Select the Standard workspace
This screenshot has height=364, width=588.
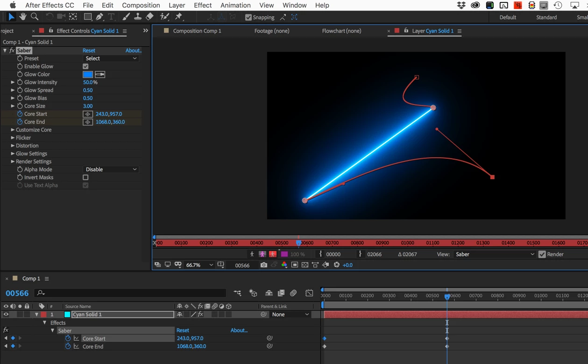(546, 17)
